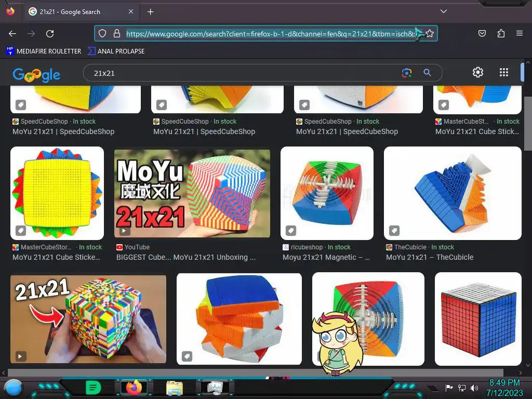This screenshot has height=399, width=532.
Task: Click the forward navigation arrow
Action: pyautogui.click(x=31, y=34)
